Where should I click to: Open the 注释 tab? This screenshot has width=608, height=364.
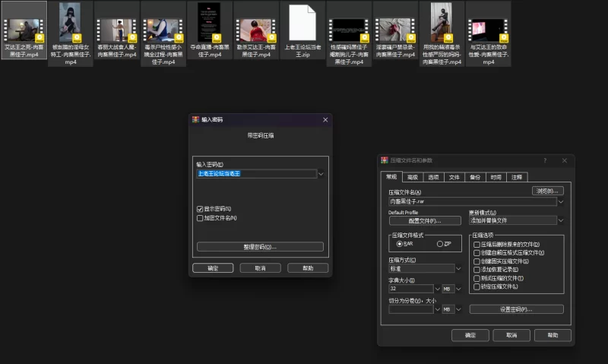click(517, 177)
